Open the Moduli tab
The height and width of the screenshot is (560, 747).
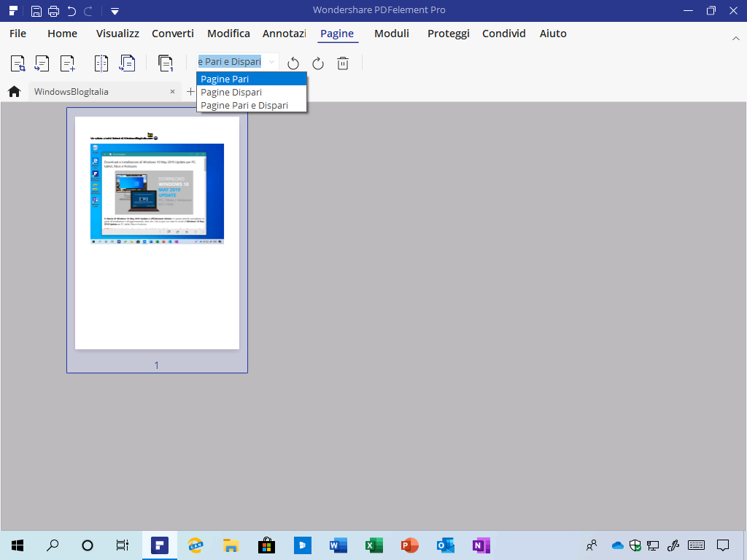[x=392, y=34]
